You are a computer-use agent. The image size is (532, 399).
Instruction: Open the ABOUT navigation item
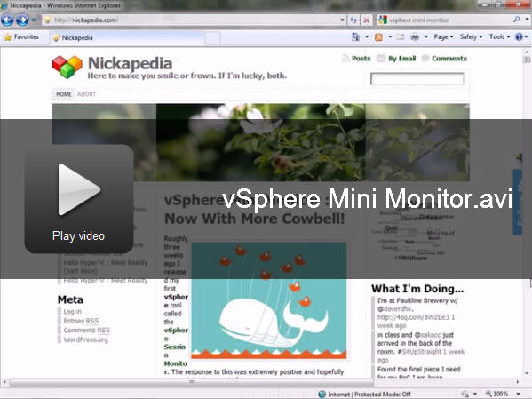pos(86,94)
